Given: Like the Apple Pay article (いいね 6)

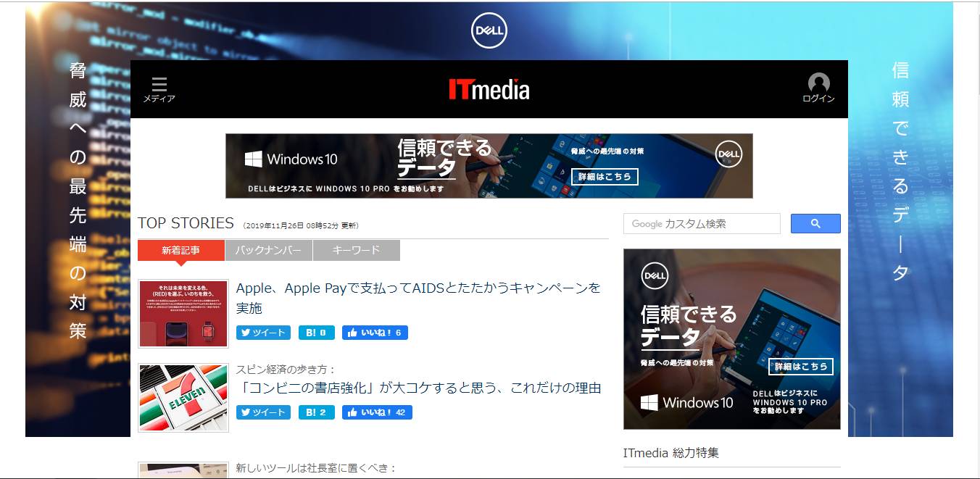Looking at the screenshot, I should tap(375, 333).
